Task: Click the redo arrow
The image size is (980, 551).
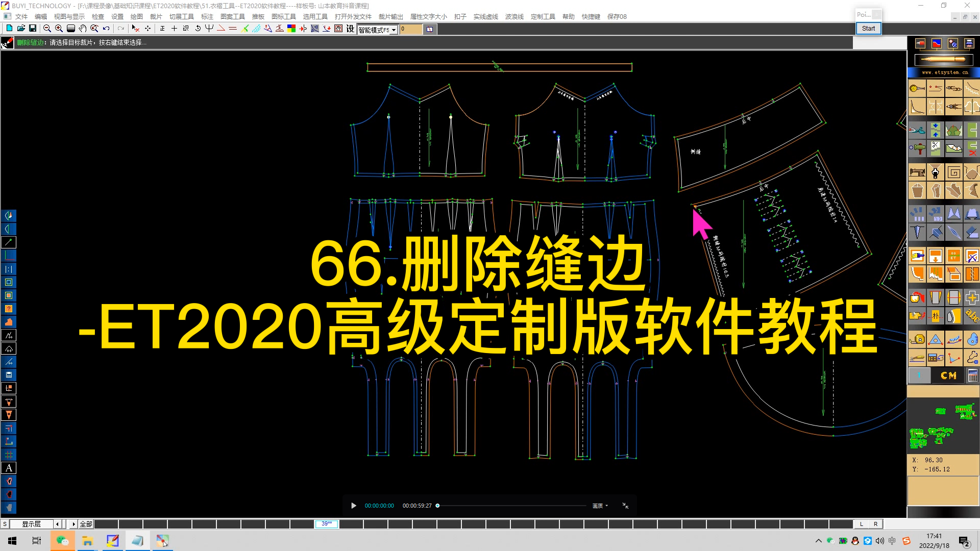Action: pos(121,29)
